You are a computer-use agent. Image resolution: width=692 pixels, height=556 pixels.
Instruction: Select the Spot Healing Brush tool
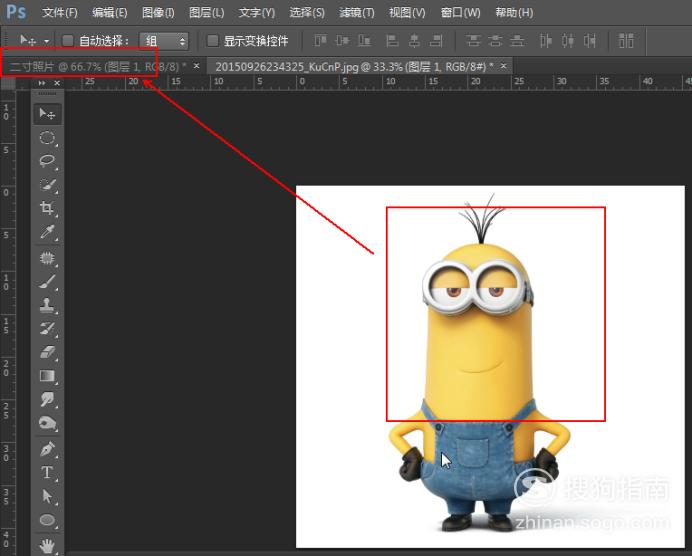(47, 258)
